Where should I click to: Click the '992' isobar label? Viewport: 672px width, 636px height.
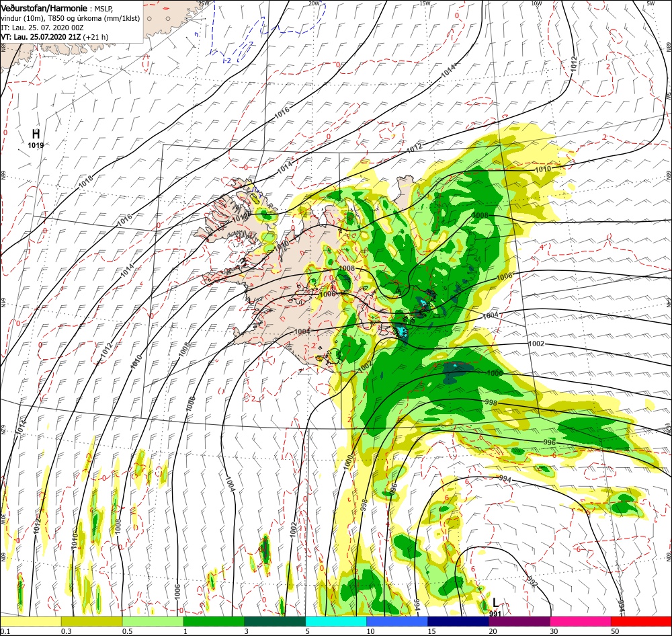click(532, 582)
